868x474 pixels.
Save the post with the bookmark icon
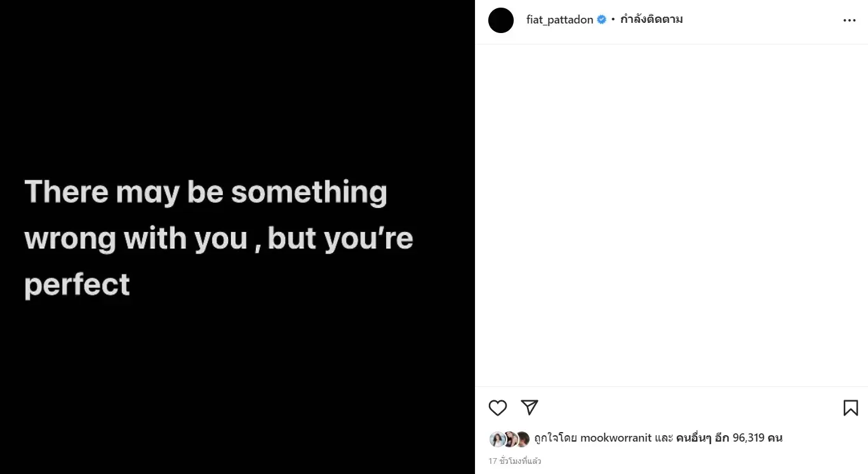[x=851, y=408]
